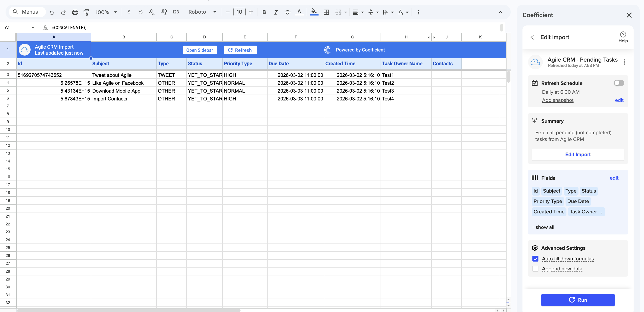The width and height of the screenshot is (644, 312).
Task: Go back from Edit Import
Action: point(532,37)
